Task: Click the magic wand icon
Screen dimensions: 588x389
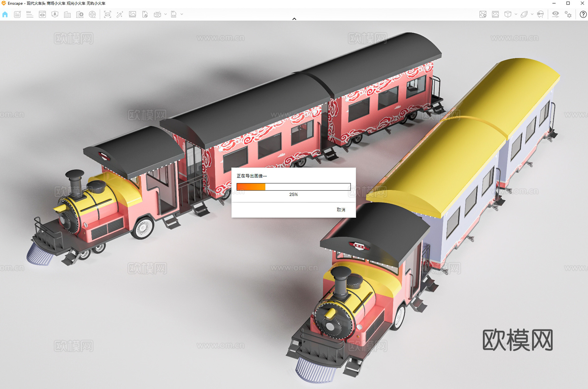Action: [x=120, y=14]
